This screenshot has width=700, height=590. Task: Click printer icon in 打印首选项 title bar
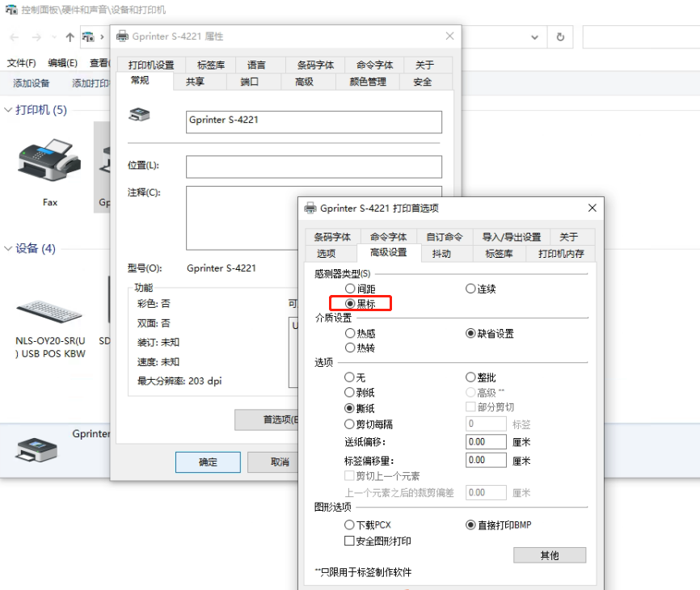(310, 208)
